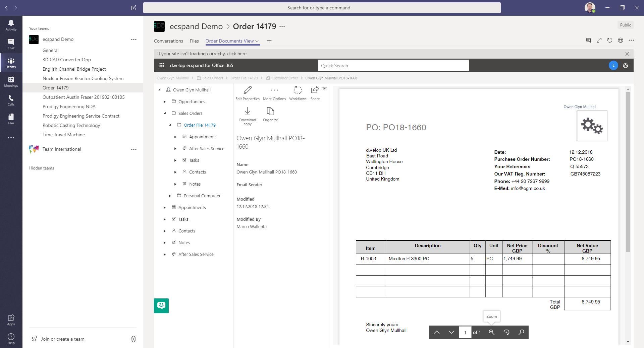Open Files in the left rail

tap(11, 119)
